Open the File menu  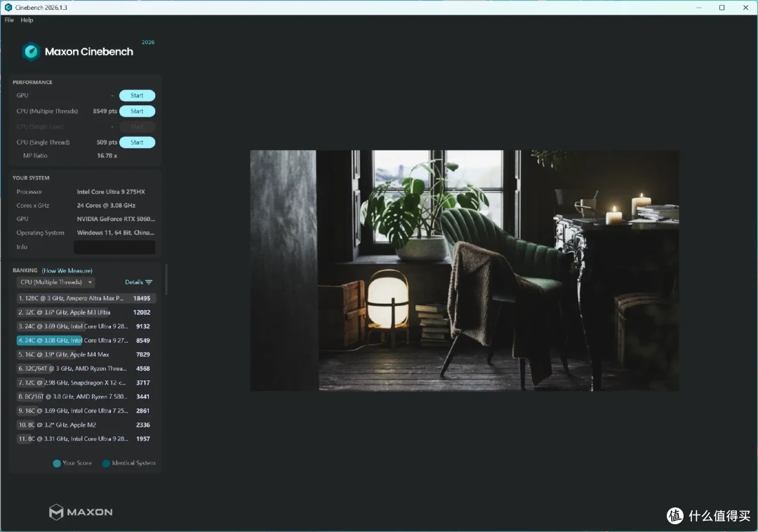pyautogui.click(x=9, y=20)
